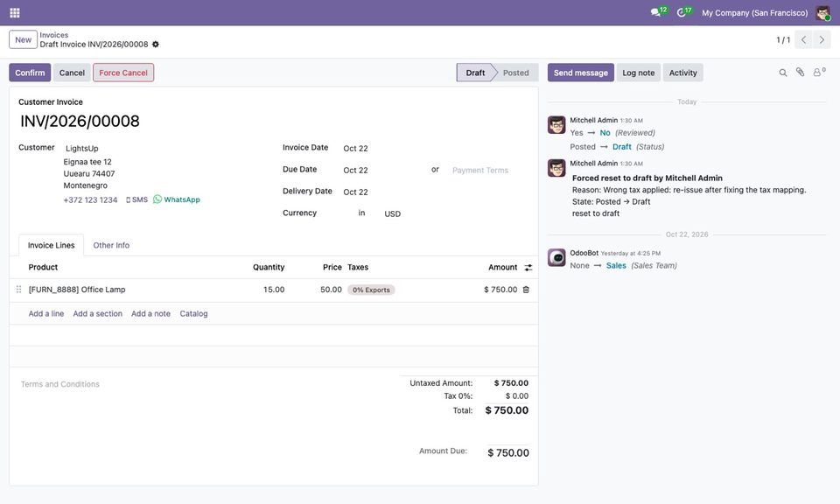Create a New invoice
The width and height of the screenshot is (840, 504).
click(23, 39)
